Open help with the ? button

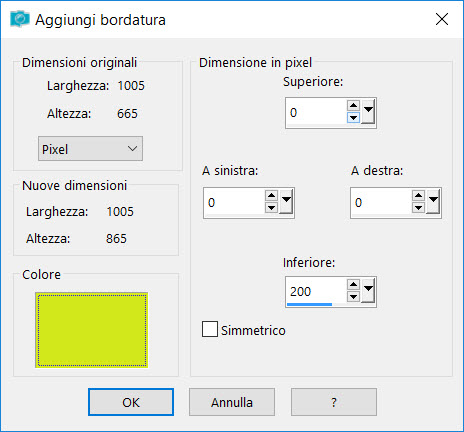click(x=334, y=402)
